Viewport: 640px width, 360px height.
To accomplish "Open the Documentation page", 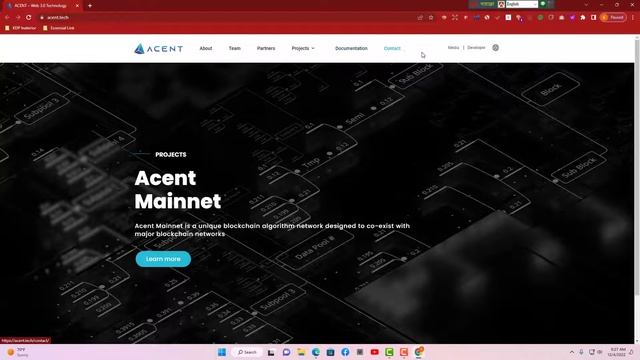I will coord(351,48).
